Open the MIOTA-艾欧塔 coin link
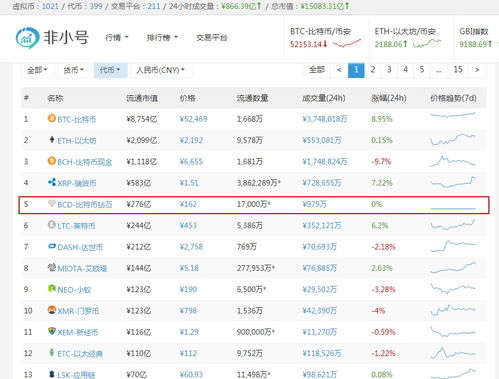Image resolution: width=499 pixels, height=379 pixels. coord(82,269)
